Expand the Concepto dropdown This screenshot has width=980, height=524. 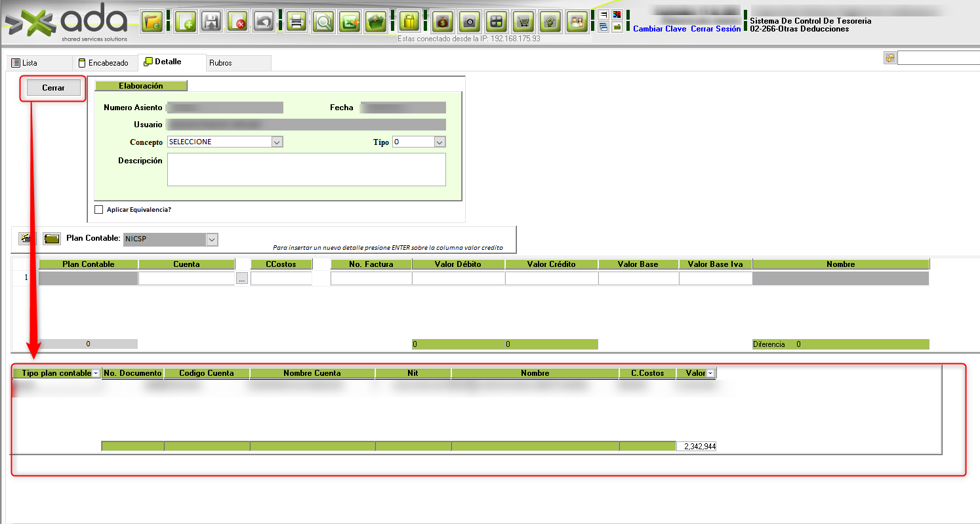tap(276, 142)
